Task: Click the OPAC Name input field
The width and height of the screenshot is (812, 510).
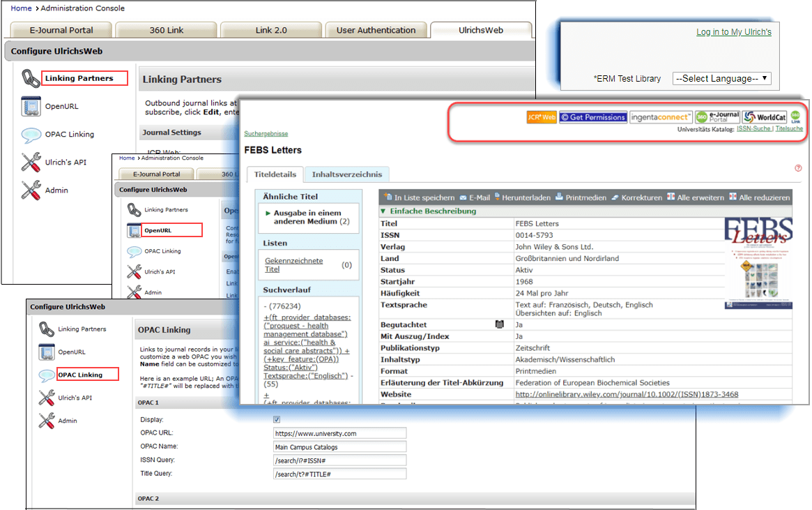Action: click(x=339, y=447)
